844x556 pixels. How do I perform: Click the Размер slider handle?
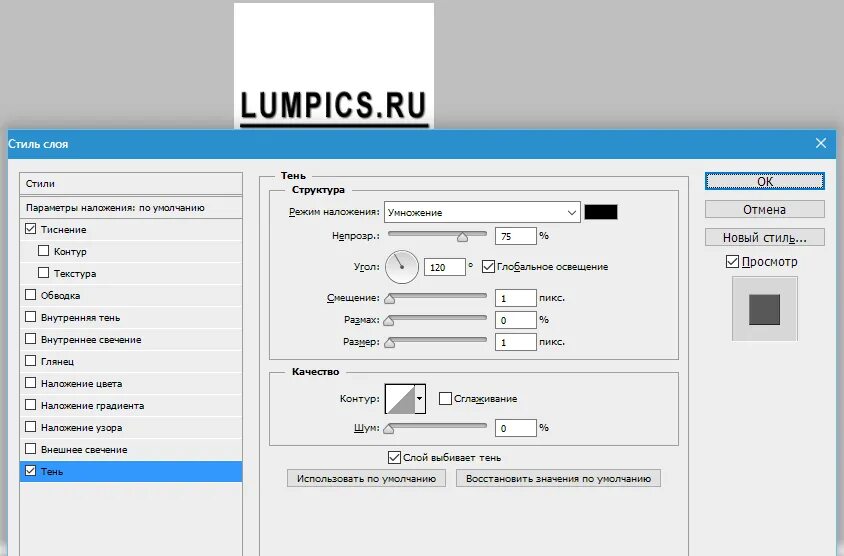tap(390, 343)
